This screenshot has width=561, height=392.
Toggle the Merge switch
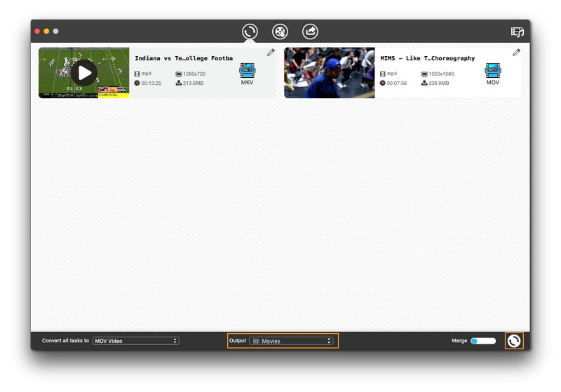pos(483,341)
